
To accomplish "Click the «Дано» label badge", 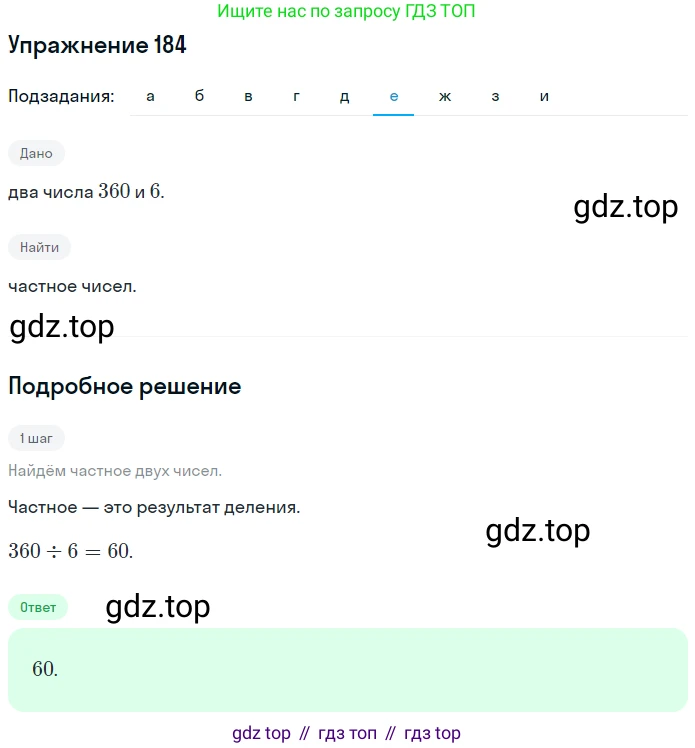I will (36, 153).
